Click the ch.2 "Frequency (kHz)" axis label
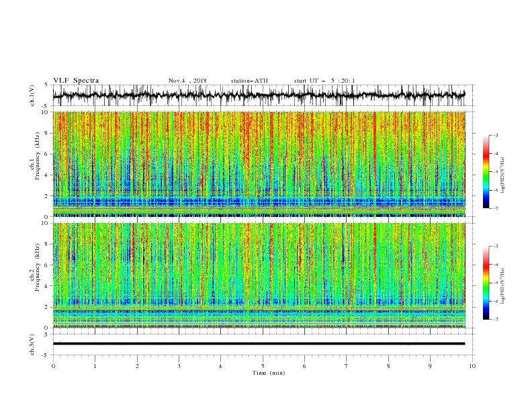532x411 pixels. point(38,267)
